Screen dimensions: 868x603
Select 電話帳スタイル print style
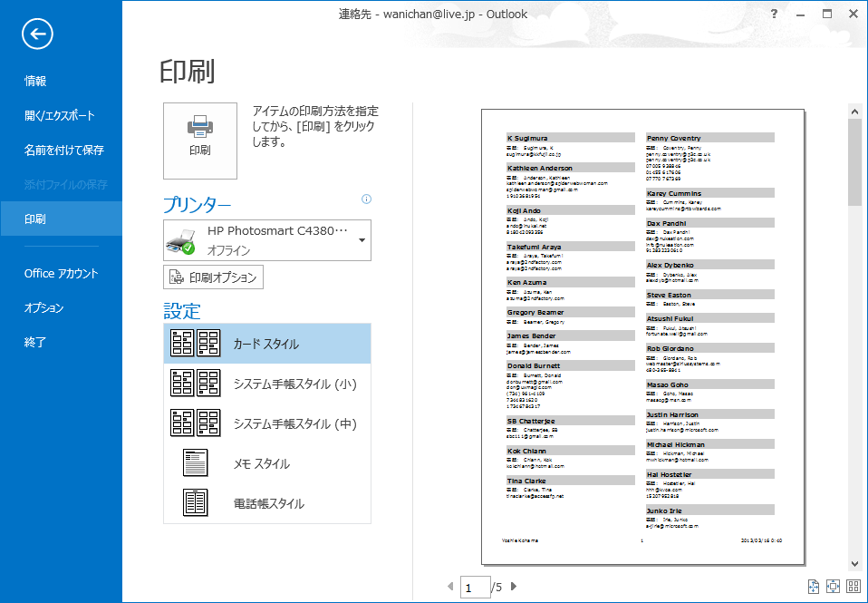tap(266, 503)
